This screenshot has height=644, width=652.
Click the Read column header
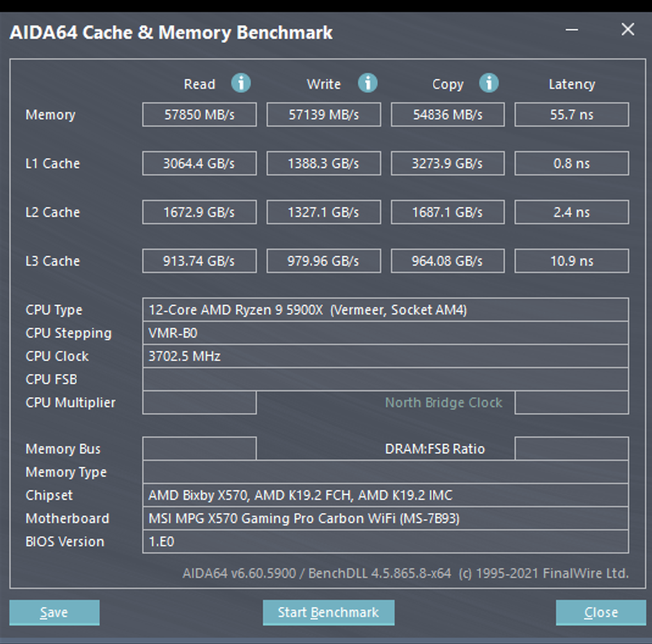[x=200, y=84]
